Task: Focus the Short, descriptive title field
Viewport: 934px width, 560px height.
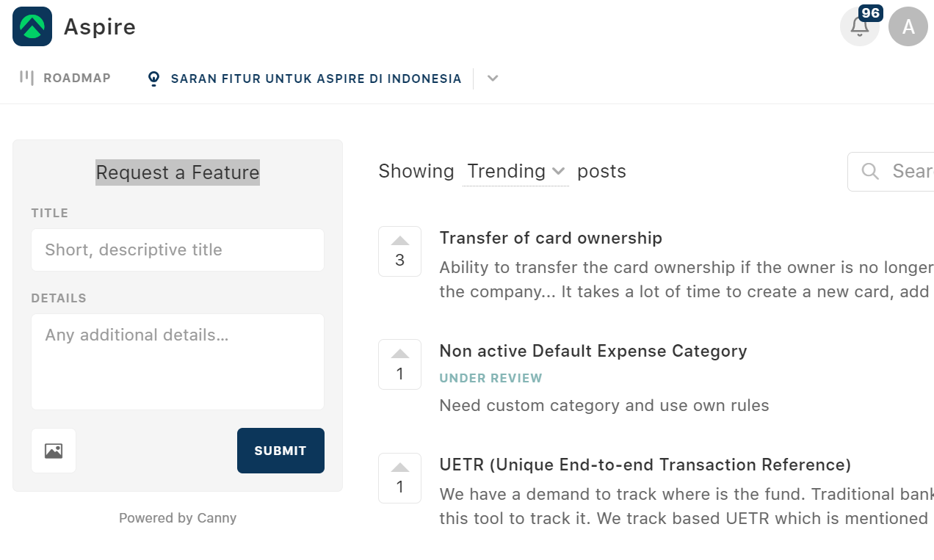Action: [x=178, y=250]
